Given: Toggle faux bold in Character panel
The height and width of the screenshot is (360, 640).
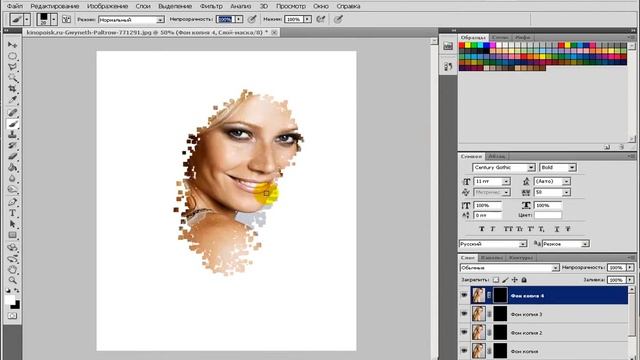Looking at the screenshot, I should coord(482,229).
